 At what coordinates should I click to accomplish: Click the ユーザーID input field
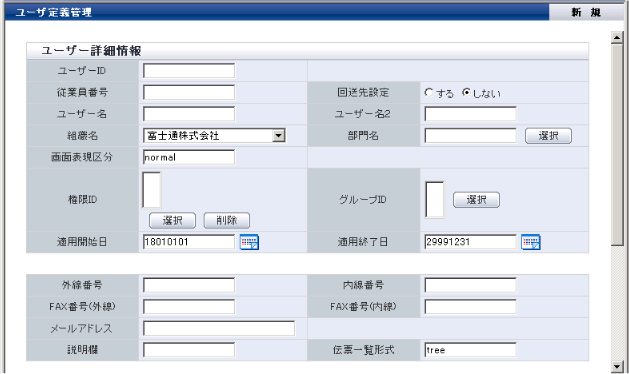pos(189,71)
